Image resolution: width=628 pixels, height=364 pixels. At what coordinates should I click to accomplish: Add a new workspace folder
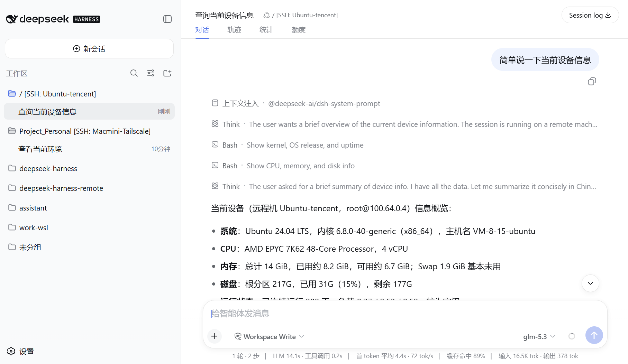[x=167, y=73]
